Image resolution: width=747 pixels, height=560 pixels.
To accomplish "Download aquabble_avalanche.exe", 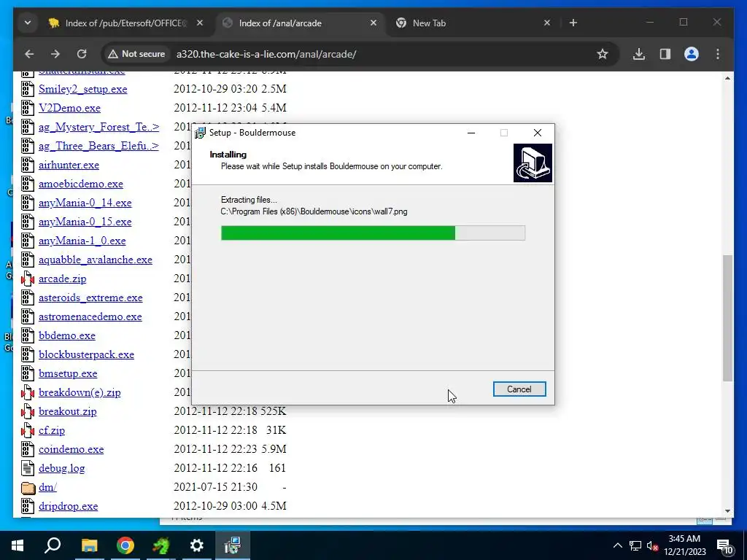I will click(96, 260).
